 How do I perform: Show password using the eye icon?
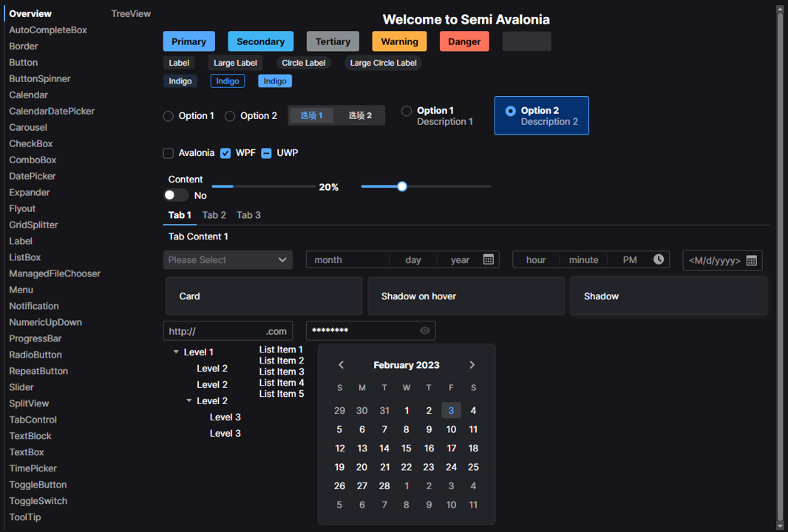click(x=424, y=331)
